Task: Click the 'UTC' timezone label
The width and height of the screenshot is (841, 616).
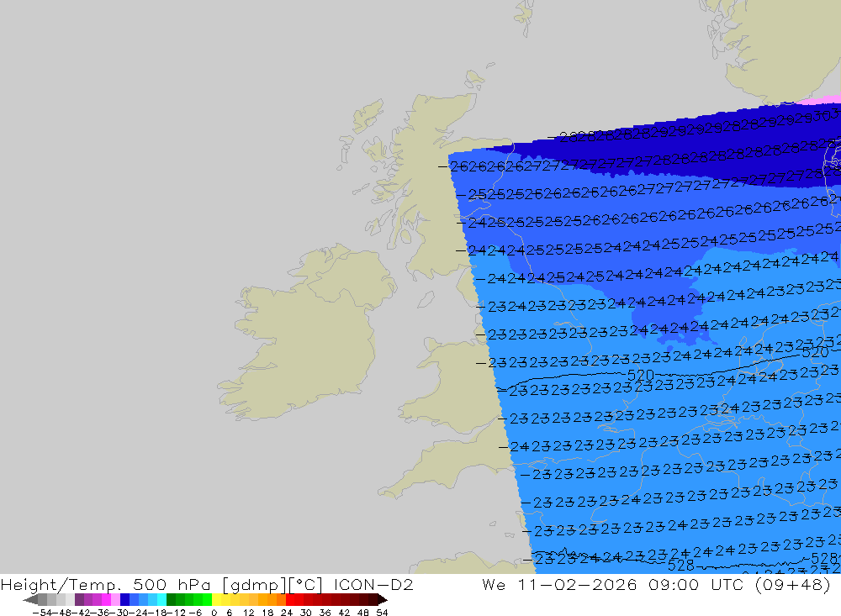Action: coord(727,585)
